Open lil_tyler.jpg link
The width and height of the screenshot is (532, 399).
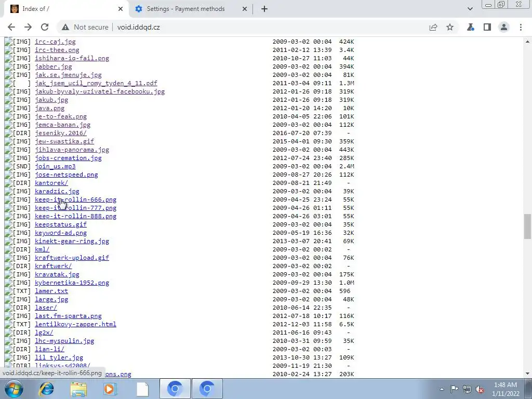point(59,357)
